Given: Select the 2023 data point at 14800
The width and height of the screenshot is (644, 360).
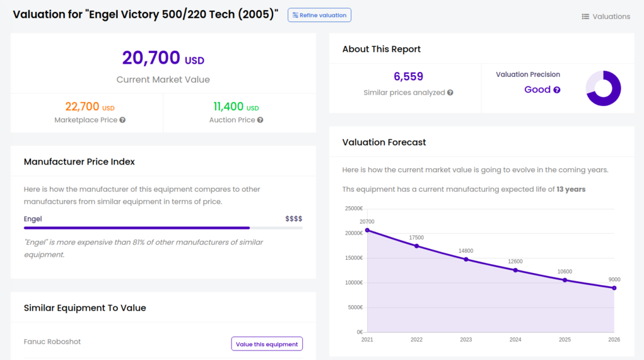Looking at the screenshot, I should [x=466, y=259].
